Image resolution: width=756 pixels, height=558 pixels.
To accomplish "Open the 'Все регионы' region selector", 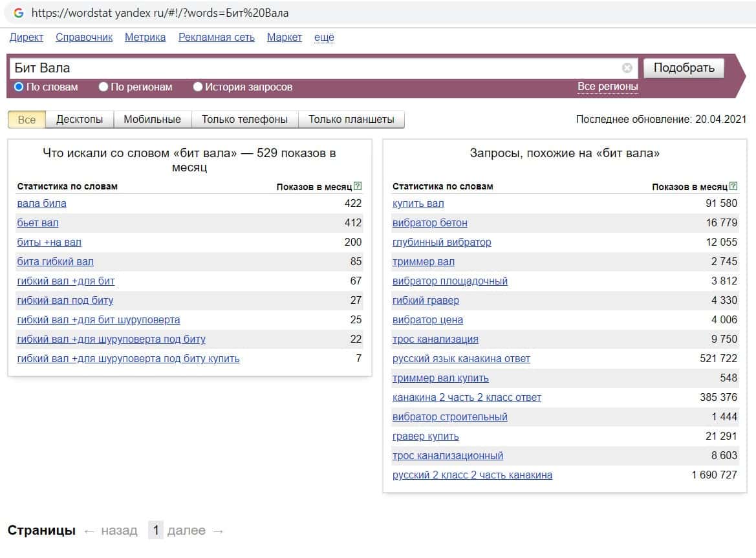I will (607, 87).
